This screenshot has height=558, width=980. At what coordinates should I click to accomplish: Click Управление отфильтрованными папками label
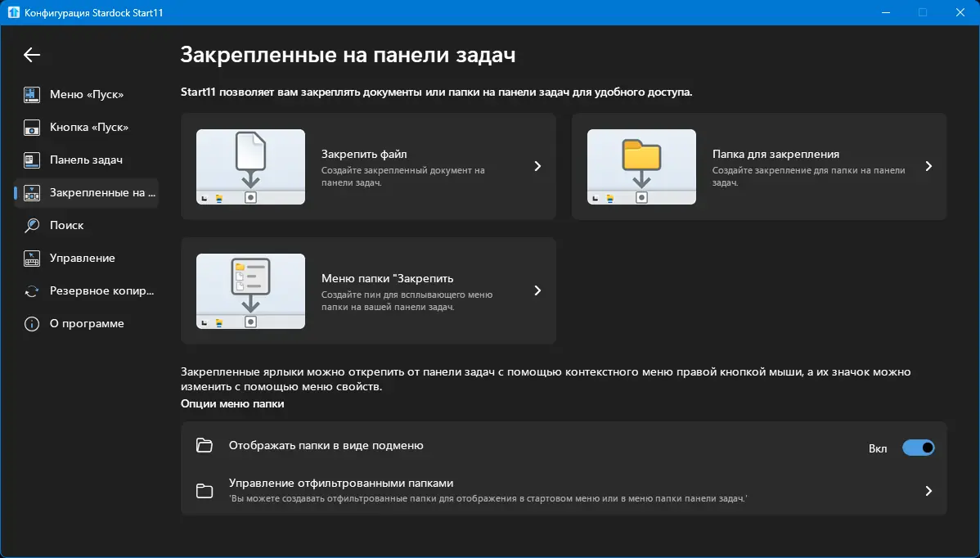[x=341, y=483]
